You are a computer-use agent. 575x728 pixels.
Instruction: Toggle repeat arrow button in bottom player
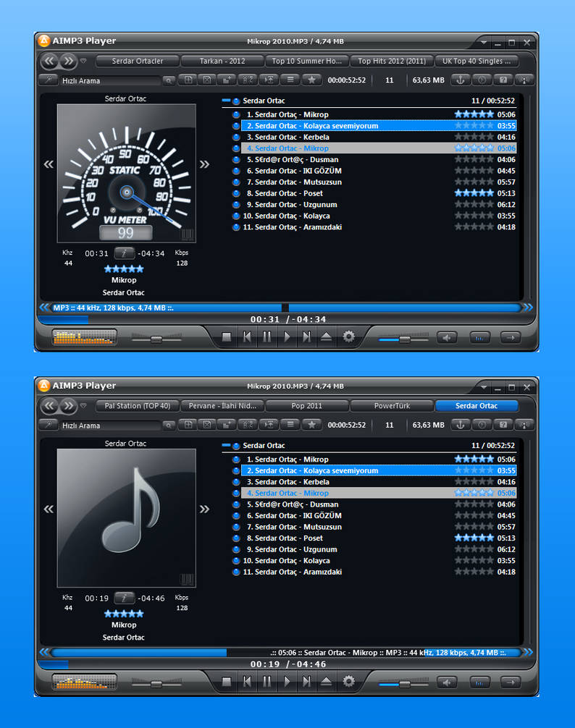(x=511, y=683)
